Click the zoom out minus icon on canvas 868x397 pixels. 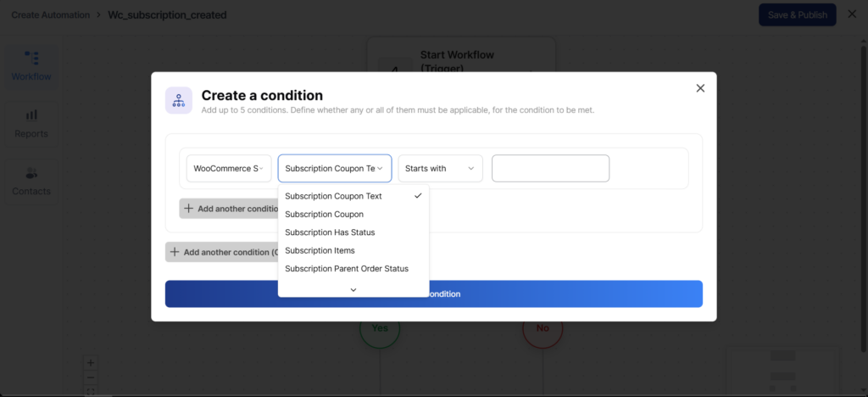pos(92,377)
